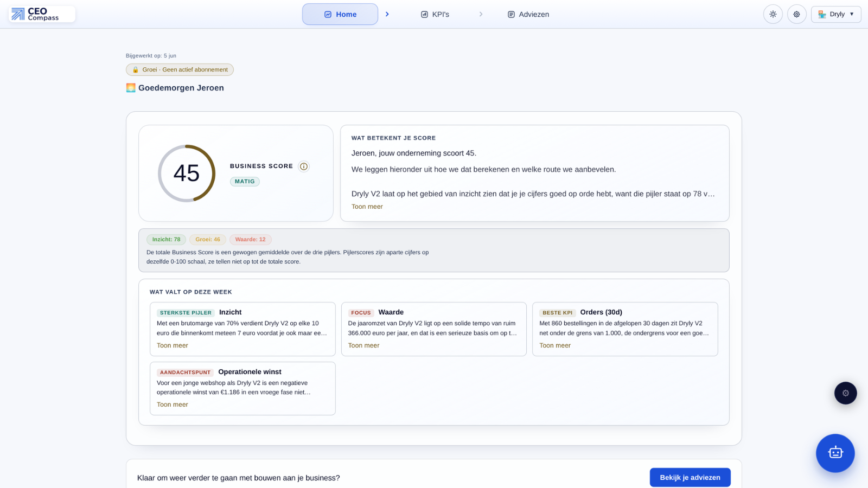Expand Waarde card via Toon meer
Viewport: 868px width, 488px height.
[364, 345]
